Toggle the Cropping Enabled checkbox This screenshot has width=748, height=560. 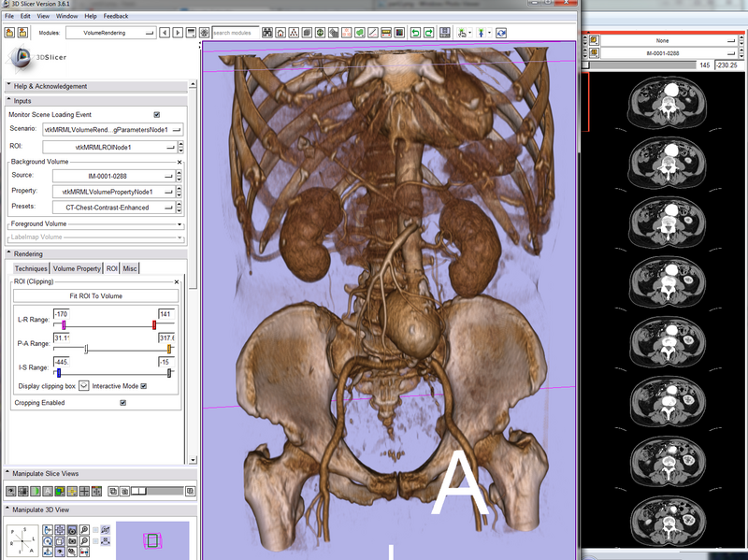tap(124, 402)
